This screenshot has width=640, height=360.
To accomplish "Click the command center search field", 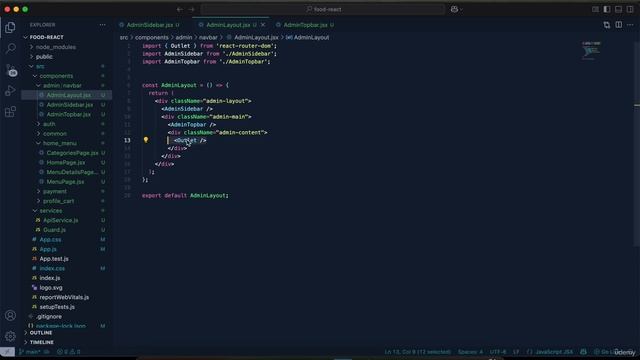I will [323, 9].
